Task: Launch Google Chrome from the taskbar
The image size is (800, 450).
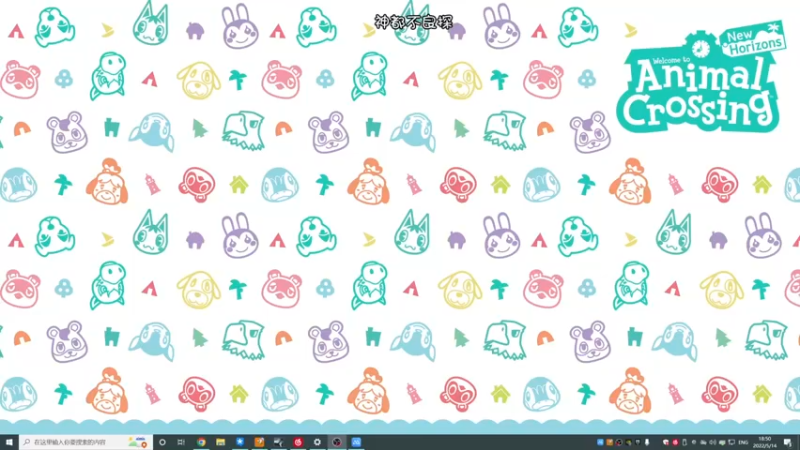Action: tap(201, 442)
